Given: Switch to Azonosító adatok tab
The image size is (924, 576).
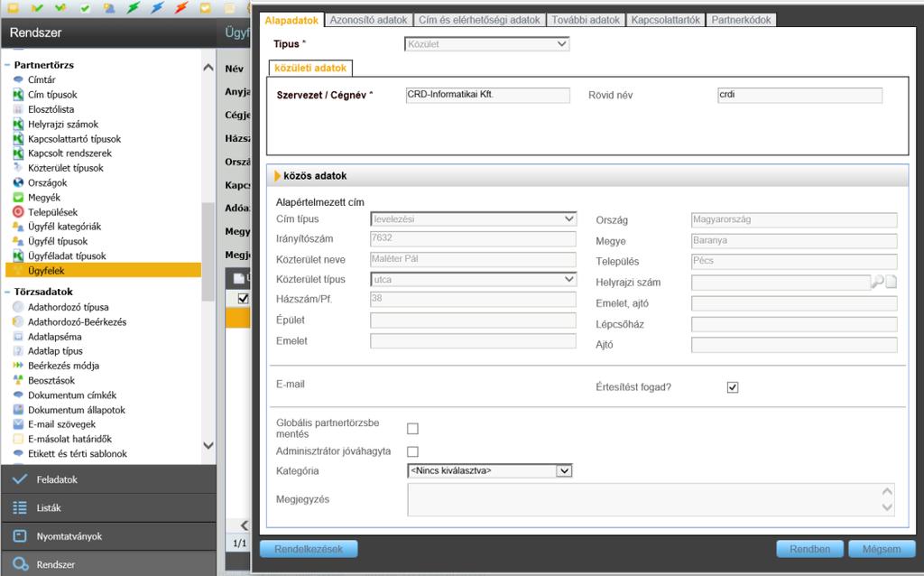Looking at the screenshot, I should (368, 20).
